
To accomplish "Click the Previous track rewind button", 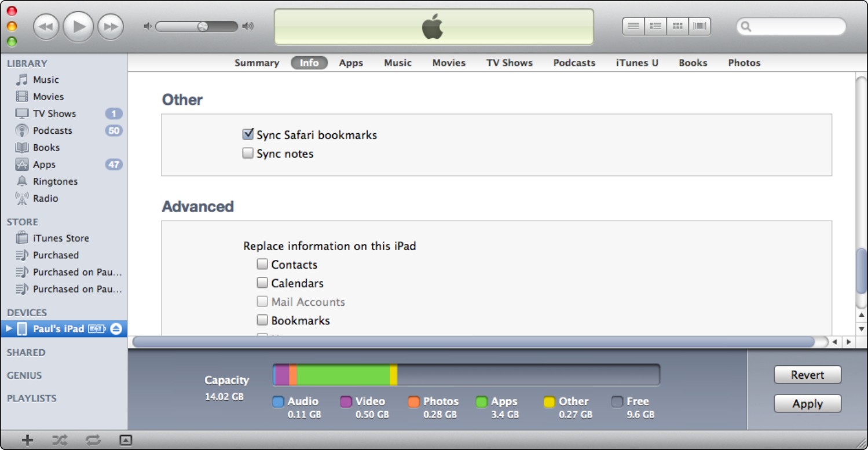I will coord(46,27).
